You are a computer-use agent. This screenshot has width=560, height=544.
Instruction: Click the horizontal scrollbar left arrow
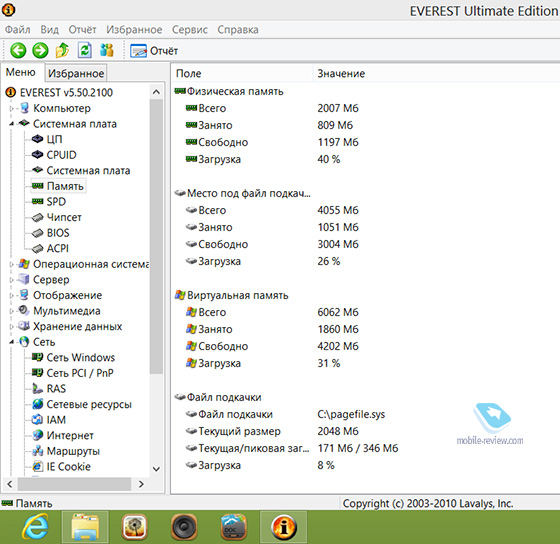click(x=10, y=484)
